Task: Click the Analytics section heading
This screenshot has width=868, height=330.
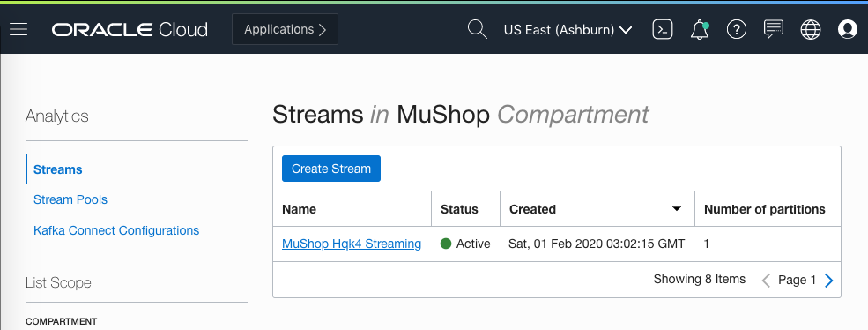Action: 57,116
